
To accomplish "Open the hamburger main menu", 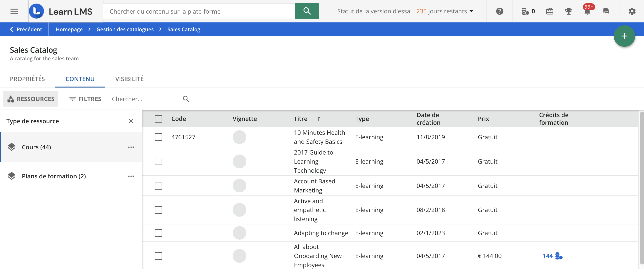I will (x=14, y=11).
